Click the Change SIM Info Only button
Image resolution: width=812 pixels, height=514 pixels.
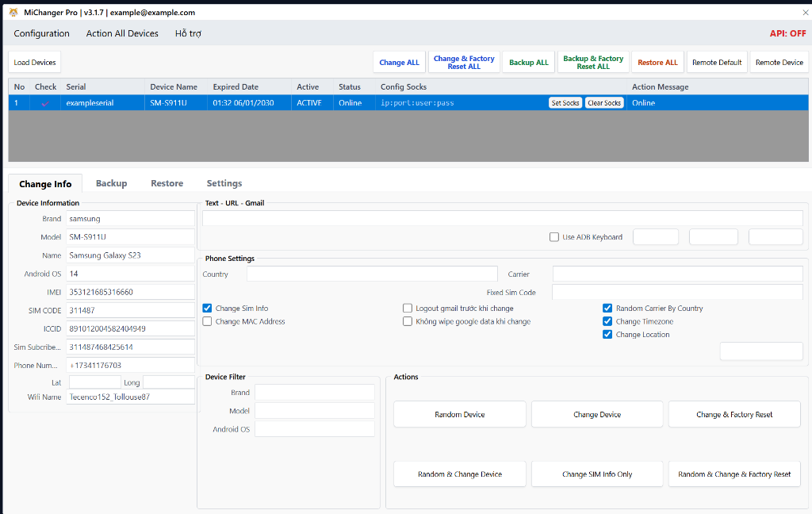click(x=597, y=474)
